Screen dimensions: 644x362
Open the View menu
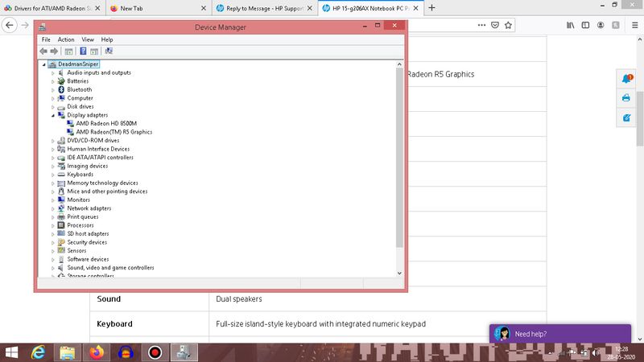pos(88,39)
